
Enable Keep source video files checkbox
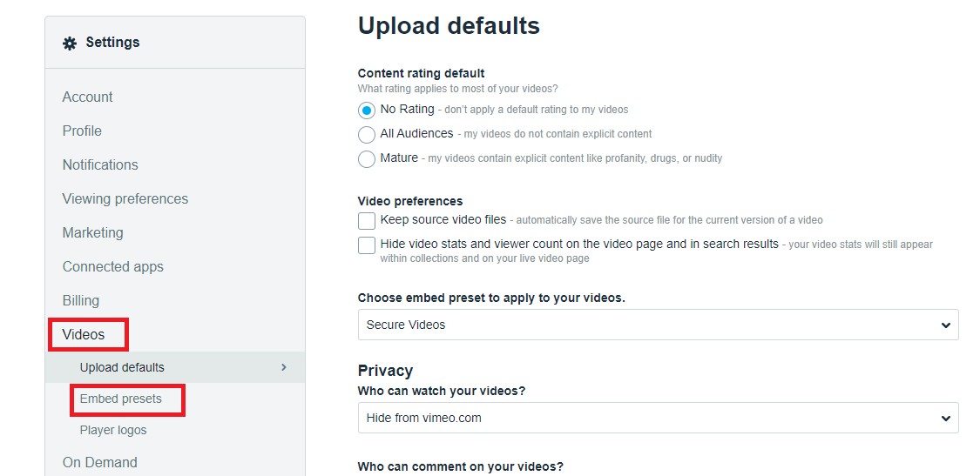click(x=367, y=221)
